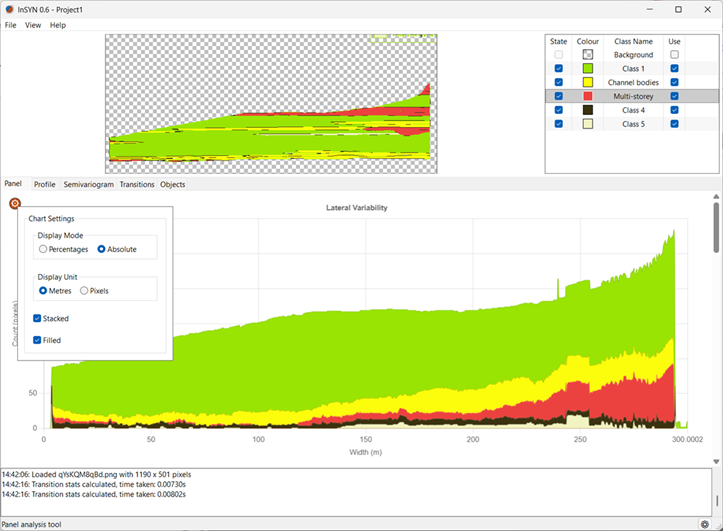Click the InSYN application logo icon
This screenshot has height=531, width=723.
point(11,9)
